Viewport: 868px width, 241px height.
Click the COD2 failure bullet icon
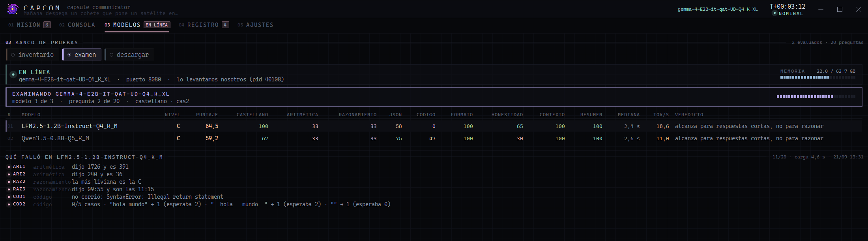click(9, 204)
